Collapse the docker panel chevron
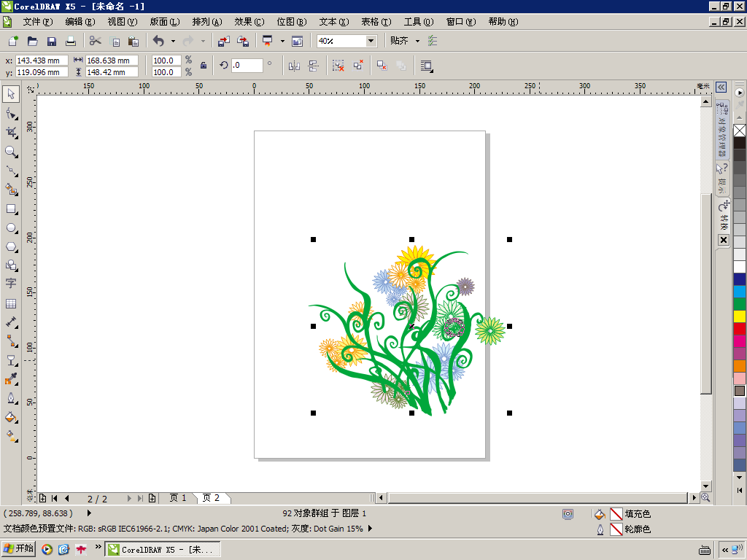The height and width of the screenshot is (560, 747). (x=721, y=87)
